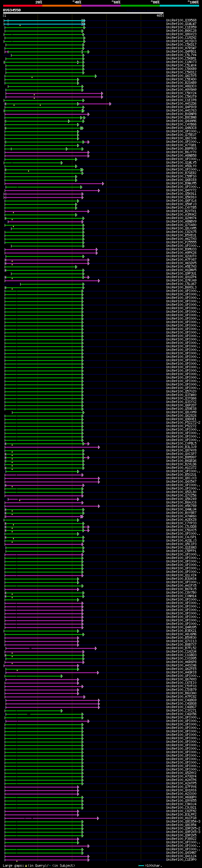The width and height of the screenshot is (202, 868).
Task: Select the UniRef100_Q4YY72 hit
Action: [x=181, y=190]
